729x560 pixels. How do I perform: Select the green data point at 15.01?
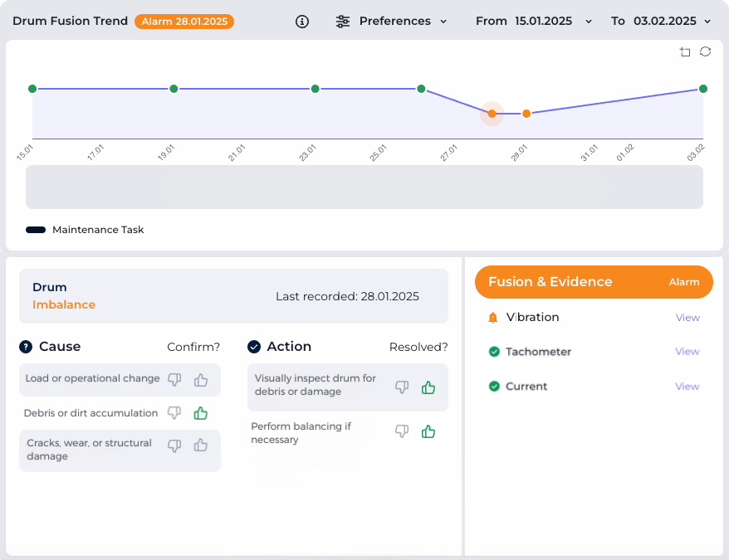32,89
